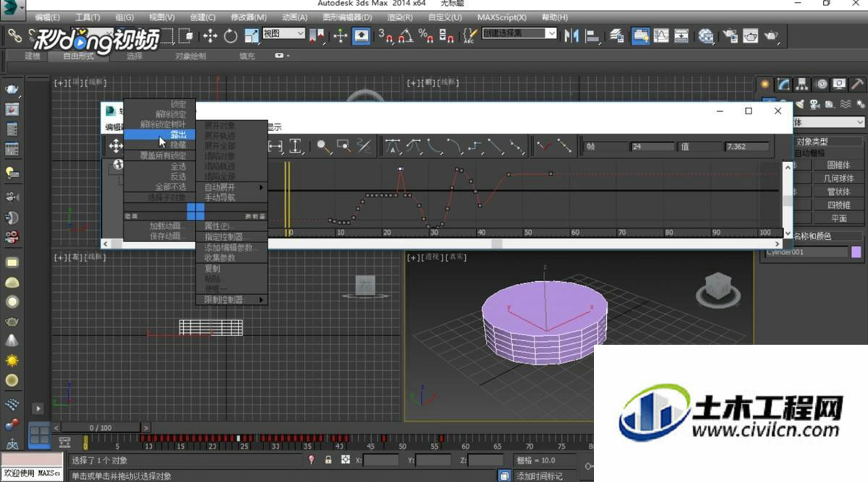The width and height of the screenshot is (868, 482).
Task: Click the 四棱锥 object button
Action: click(x=838, y=205)
